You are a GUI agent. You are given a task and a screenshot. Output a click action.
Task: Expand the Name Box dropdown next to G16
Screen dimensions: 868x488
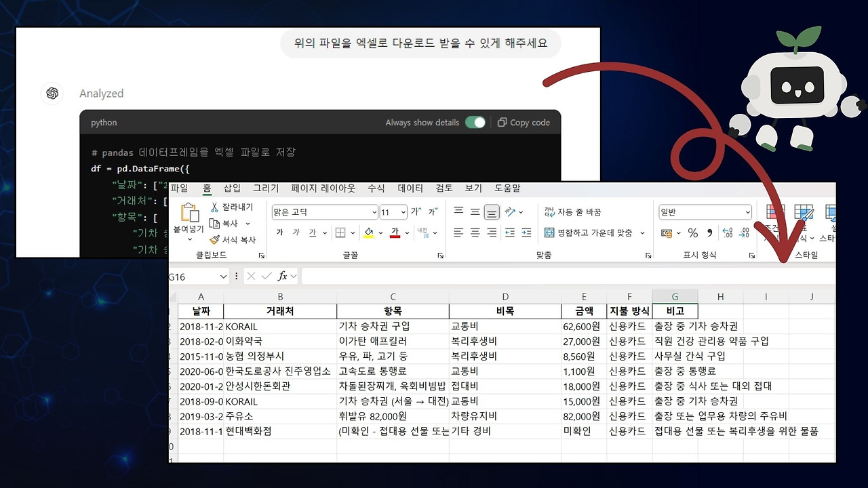tap(223, 277)
